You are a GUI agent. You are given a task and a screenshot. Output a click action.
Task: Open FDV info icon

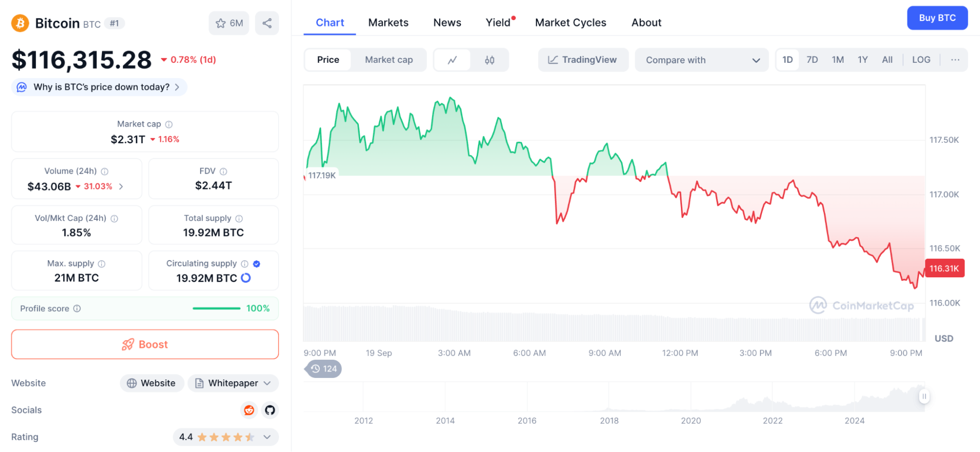pos(224,171)
